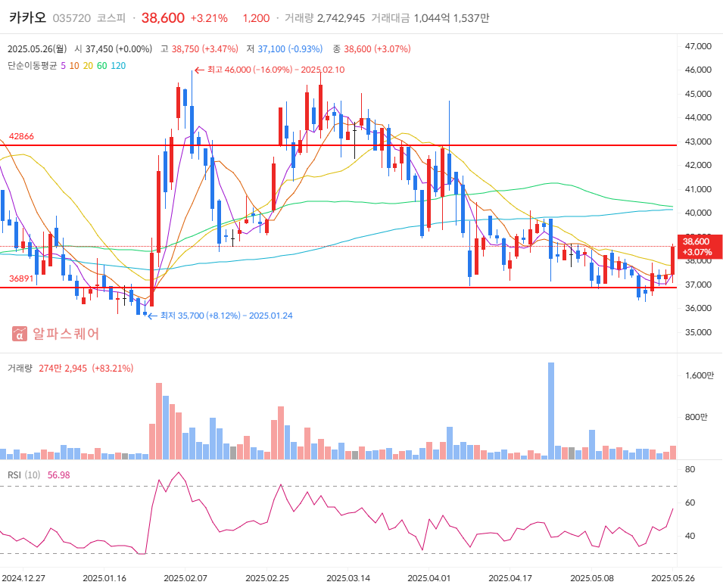Select the 20-day moving average legend
The width and height of the screenshot is (723, 588).
click(x=88, y=65)
